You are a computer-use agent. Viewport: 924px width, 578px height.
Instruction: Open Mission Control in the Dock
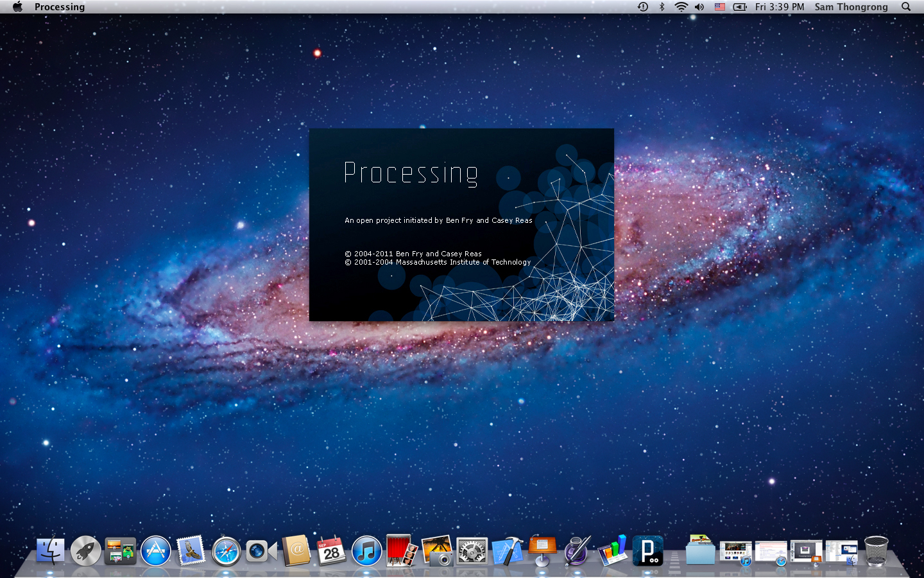(121, 551)
